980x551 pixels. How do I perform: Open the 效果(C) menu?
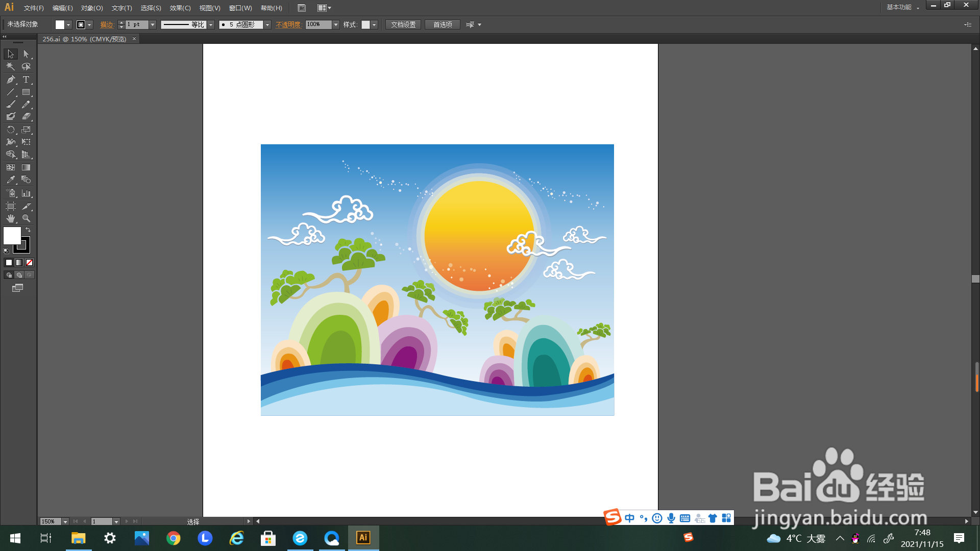pos(180,8)
